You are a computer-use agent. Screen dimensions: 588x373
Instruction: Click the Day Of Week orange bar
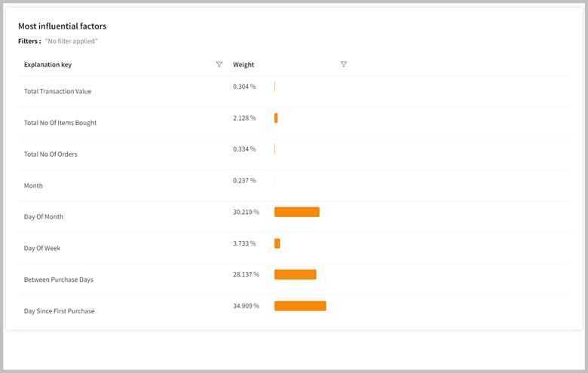tap(277, 243)
